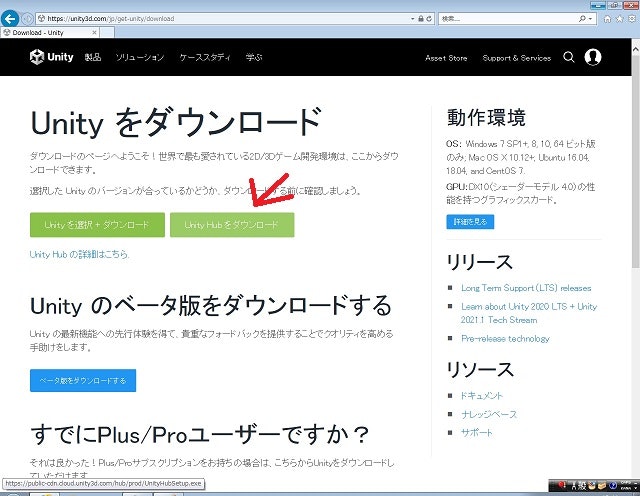Click the site icon beside the URL

(x=42, y=19)
